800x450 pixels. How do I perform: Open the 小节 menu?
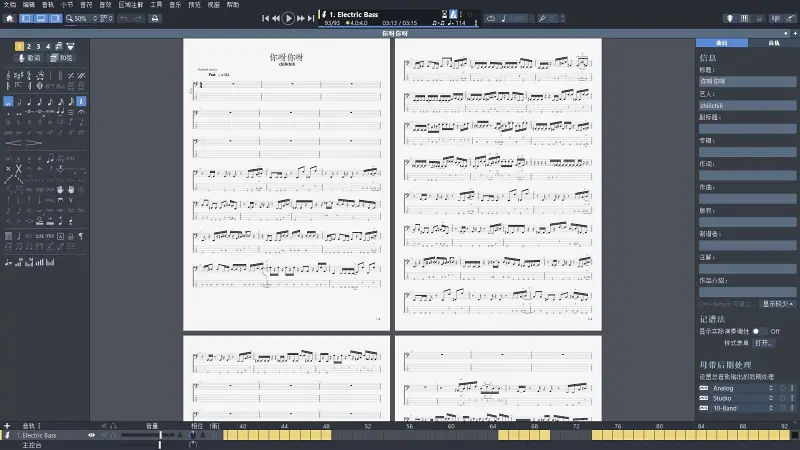(67, 5)
